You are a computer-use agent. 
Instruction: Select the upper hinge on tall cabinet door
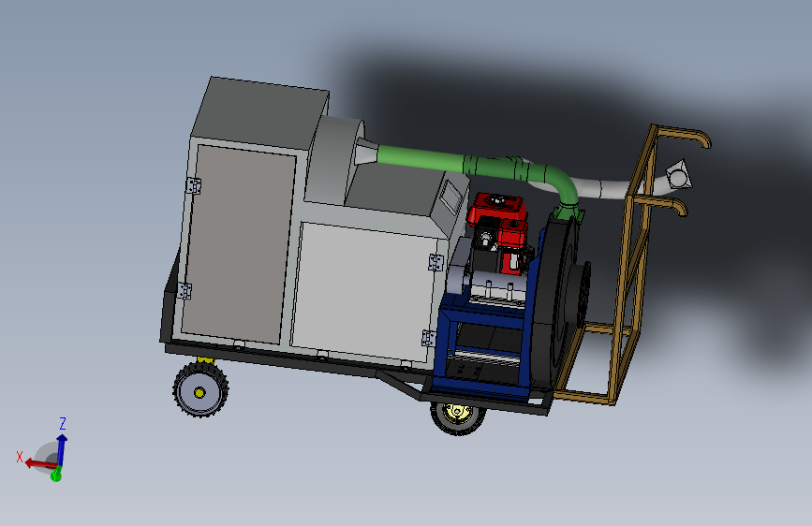pos(194,185)
